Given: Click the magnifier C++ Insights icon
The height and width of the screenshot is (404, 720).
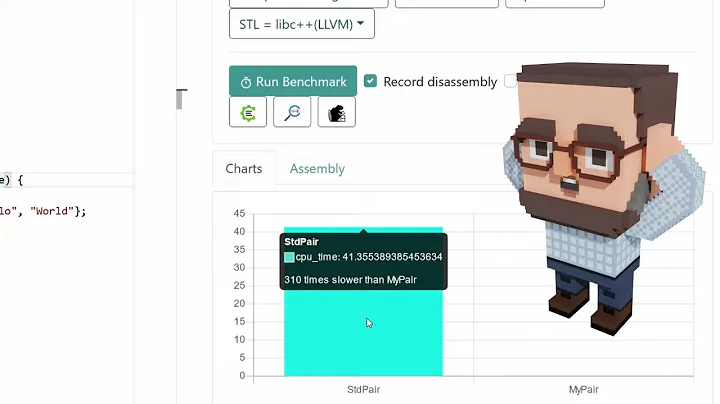Looking at the screenshot, I should [x=292, y=112].
